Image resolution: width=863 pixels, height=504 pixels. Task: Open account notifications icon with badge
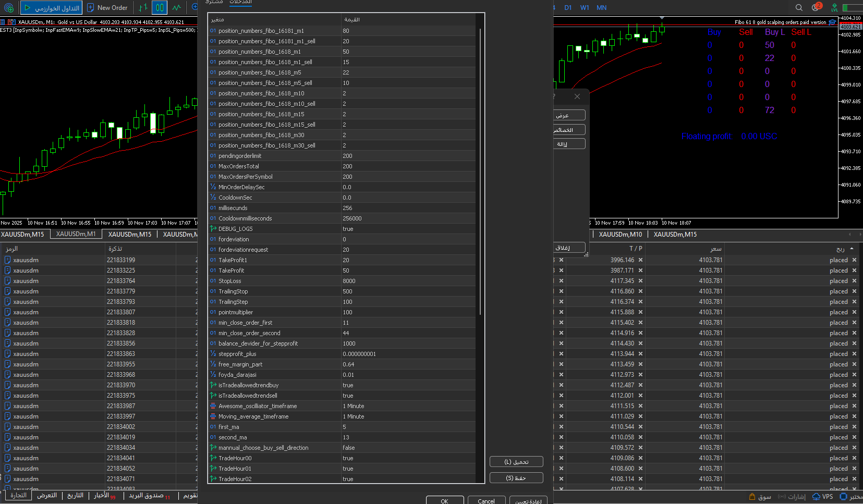click(x=816, y=7)
